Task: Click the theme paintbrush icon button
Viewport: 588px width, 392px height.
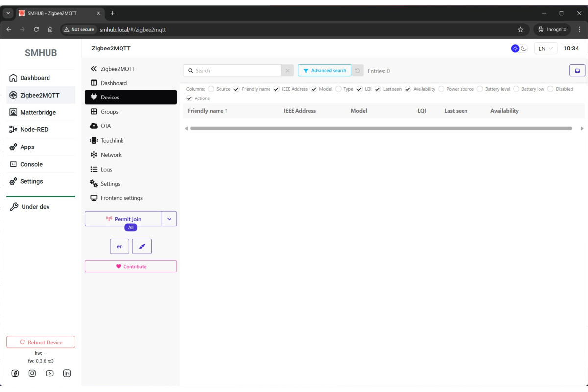Action: (x=142, y=246)
